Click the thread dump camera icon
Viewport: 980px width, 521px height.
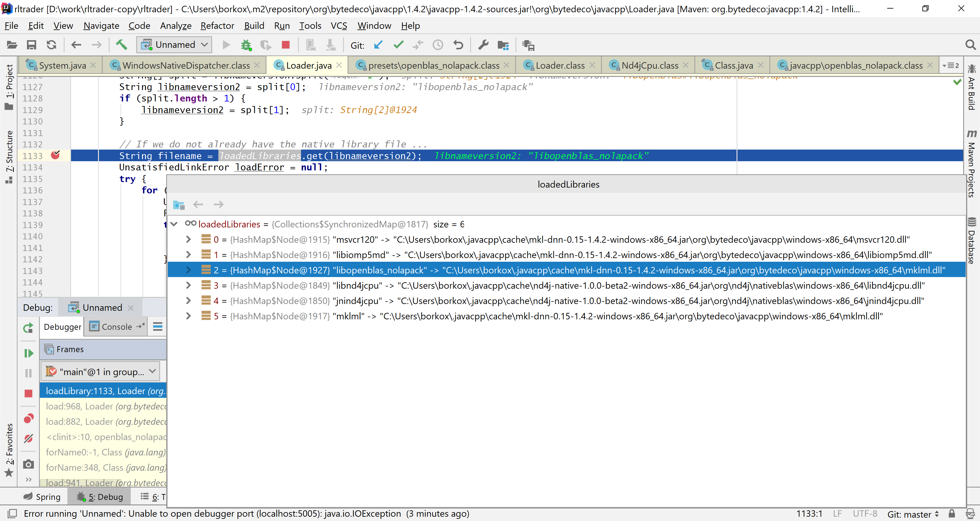tap(28, 464)
